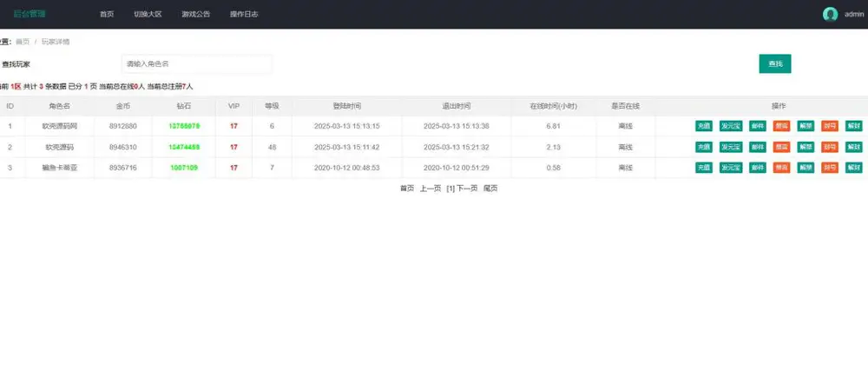Click 解禁 for player ID 2
868x385 pixels.
[806, 148]
